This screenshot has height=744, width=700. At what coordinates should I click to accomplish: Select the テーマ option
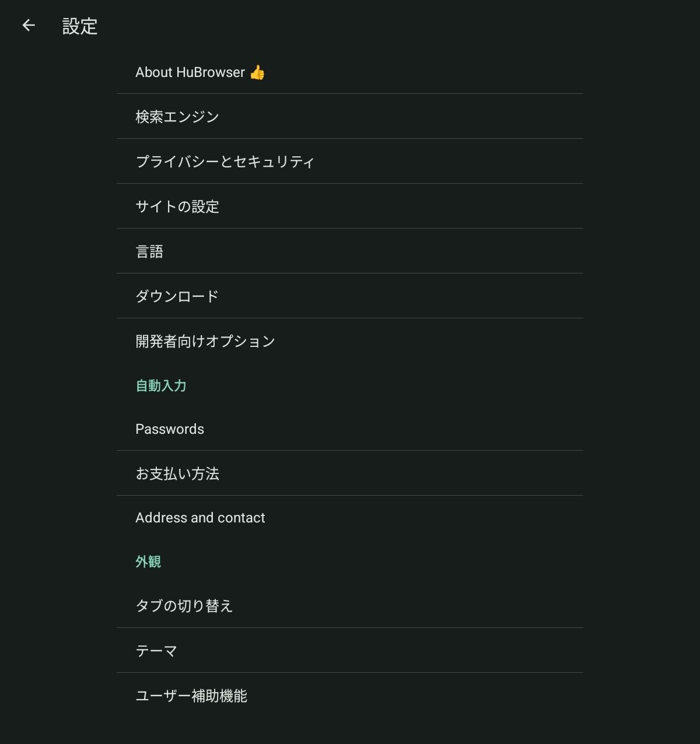point(350,651)
